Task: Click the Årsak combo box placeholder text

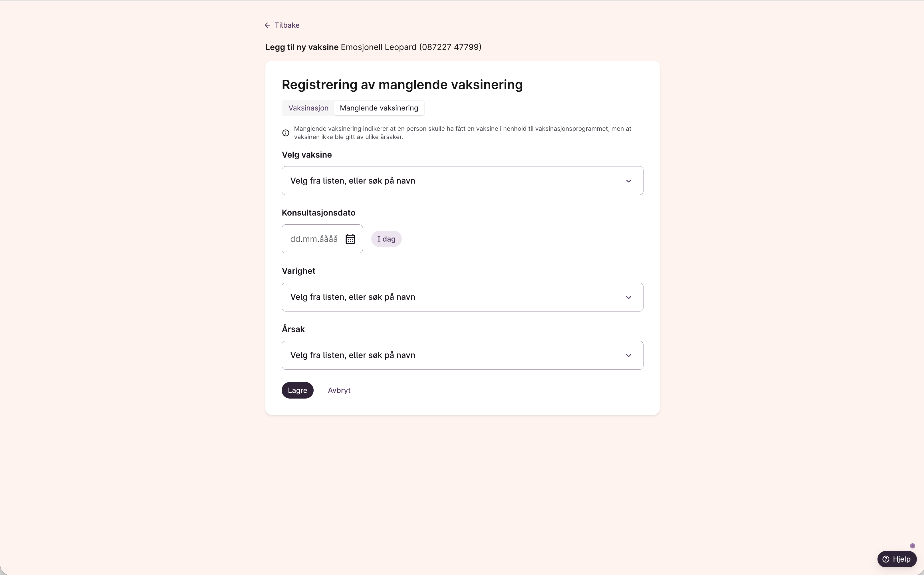Action: coord(352,355)
